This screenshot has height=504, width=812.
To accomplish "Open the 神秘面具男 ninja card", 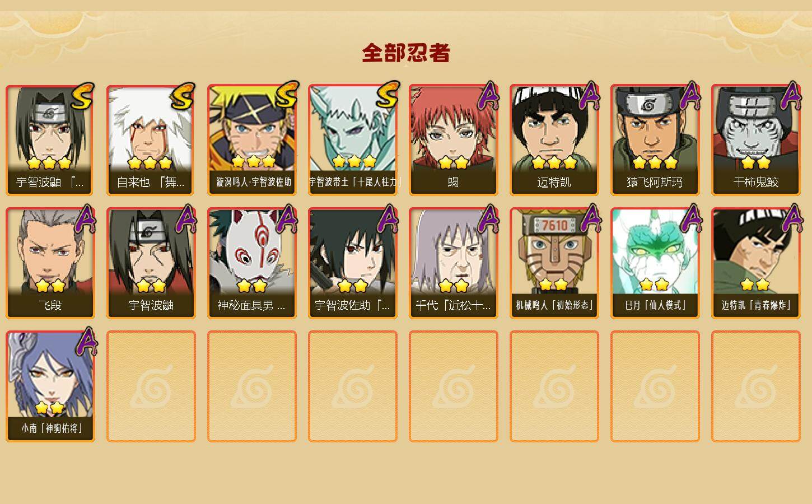I will [x=252, y=263].
